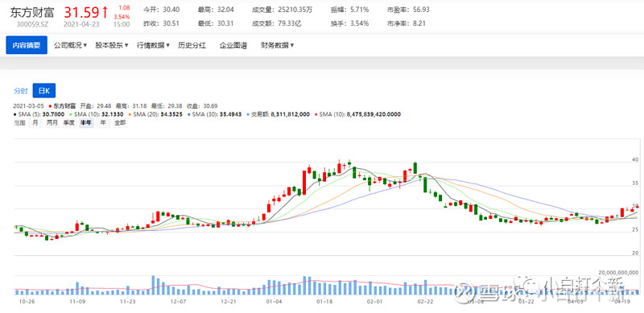
Task: Click the current price 31.59
Action: (x=82, y=13)
